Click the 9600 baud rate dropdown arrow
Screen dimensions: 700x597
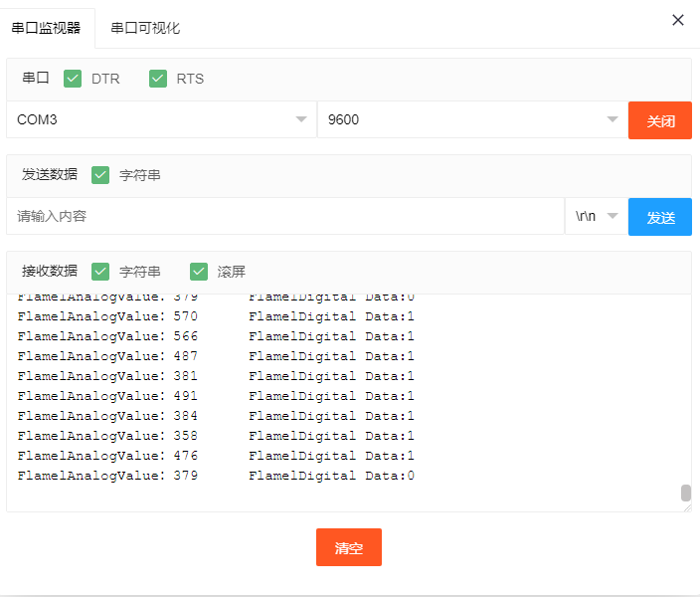click(612, 120)
